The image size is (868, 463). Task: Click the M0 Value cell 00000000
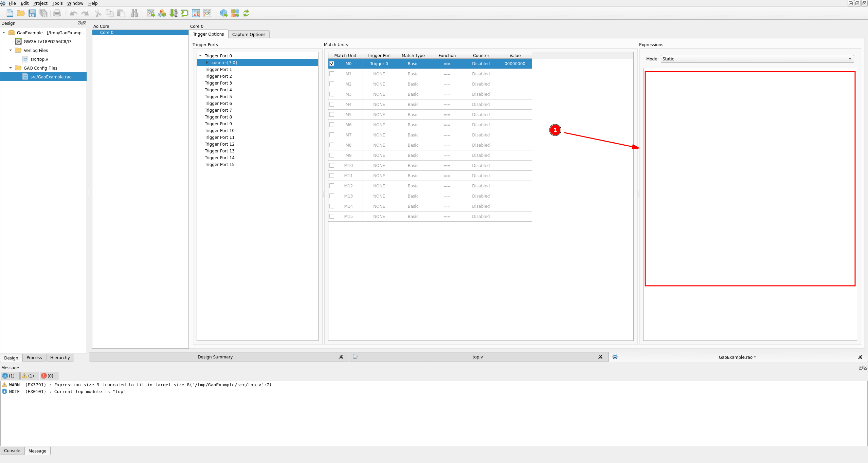pos(515,63)
